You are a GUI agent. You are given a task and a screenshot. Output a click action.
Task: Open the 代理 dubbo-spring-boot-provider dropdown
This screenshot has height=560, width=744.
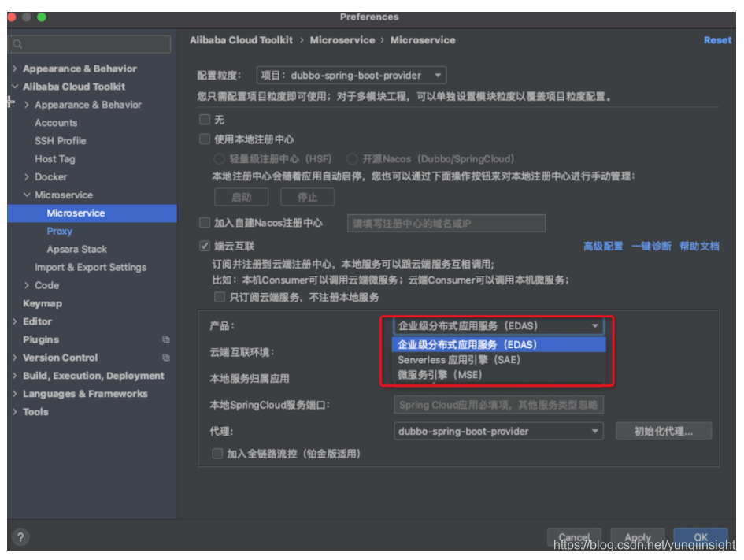498,432
